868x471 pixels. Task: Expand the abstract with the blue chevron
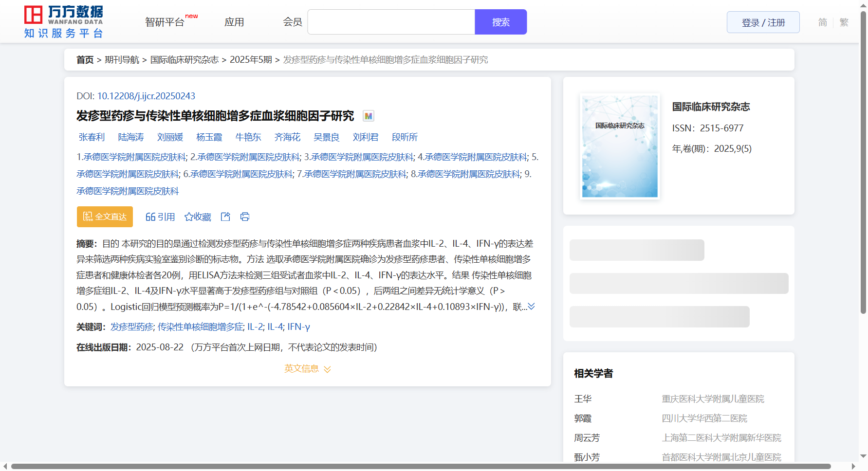tap(531, 307)
